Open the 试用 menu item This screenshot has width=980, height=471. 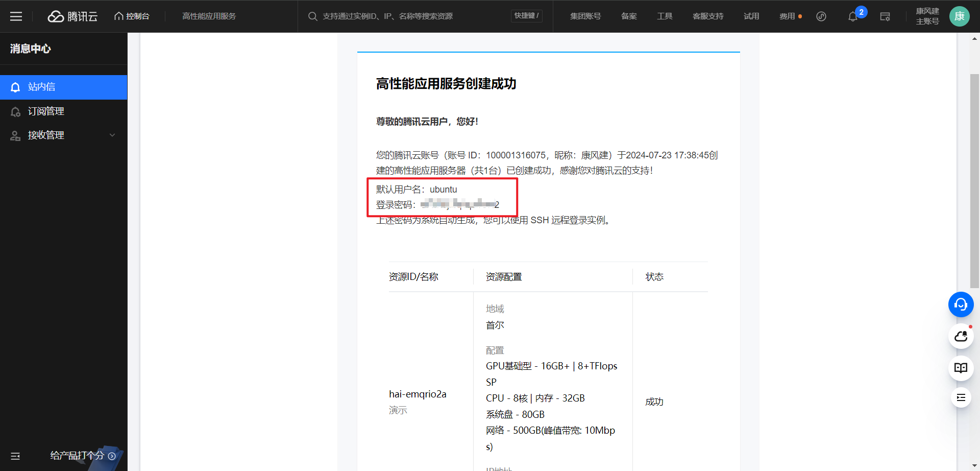click(751, 16)
